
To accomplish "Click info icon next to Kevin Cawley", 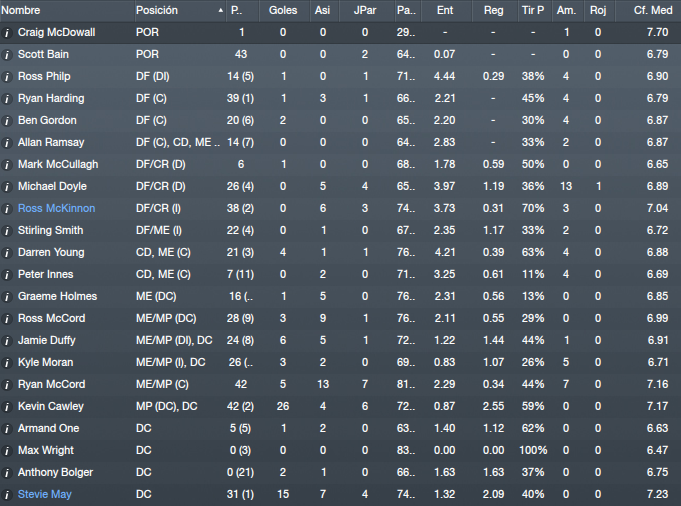I will pos(7,407).
